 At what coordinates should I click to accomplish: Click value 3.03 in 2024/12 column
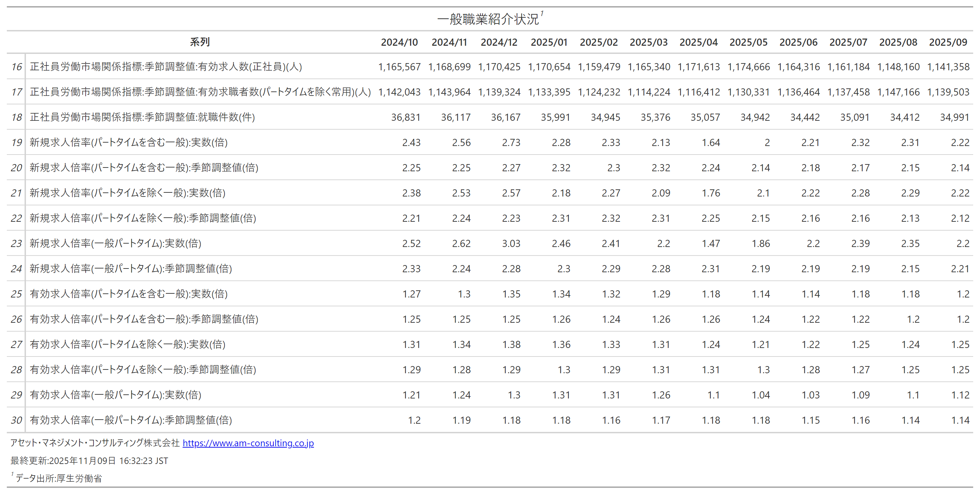pyautogui.click(x=510, y=243)
